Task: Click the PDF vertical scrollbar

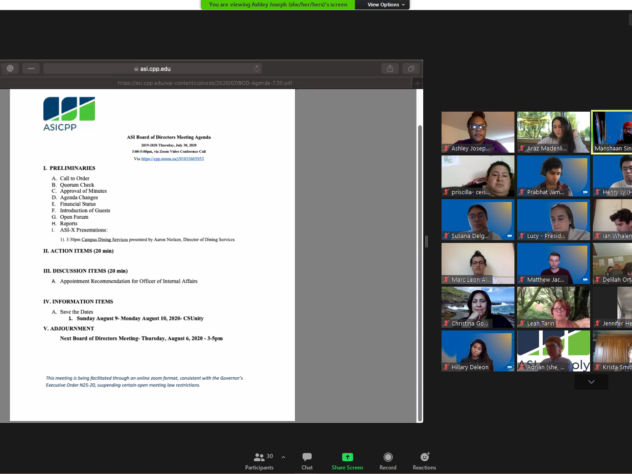Action: [x=420, y=273]
